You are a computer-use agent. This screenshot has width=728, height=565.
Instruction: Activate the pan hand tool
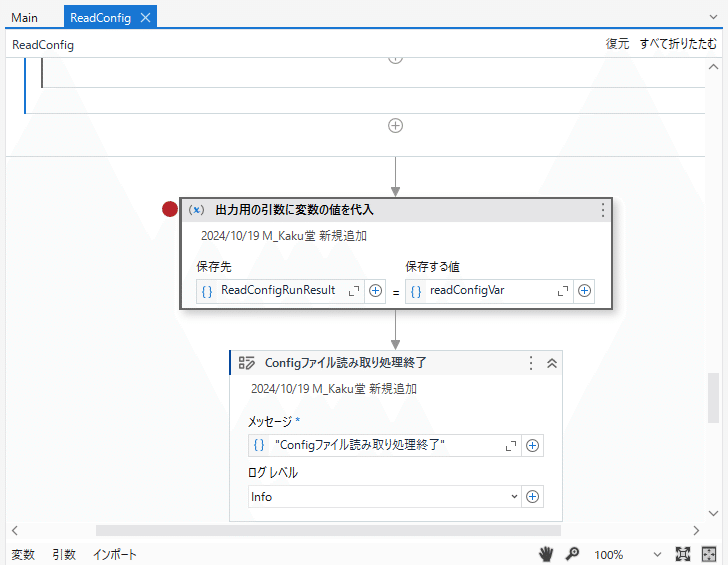point(546,554)
